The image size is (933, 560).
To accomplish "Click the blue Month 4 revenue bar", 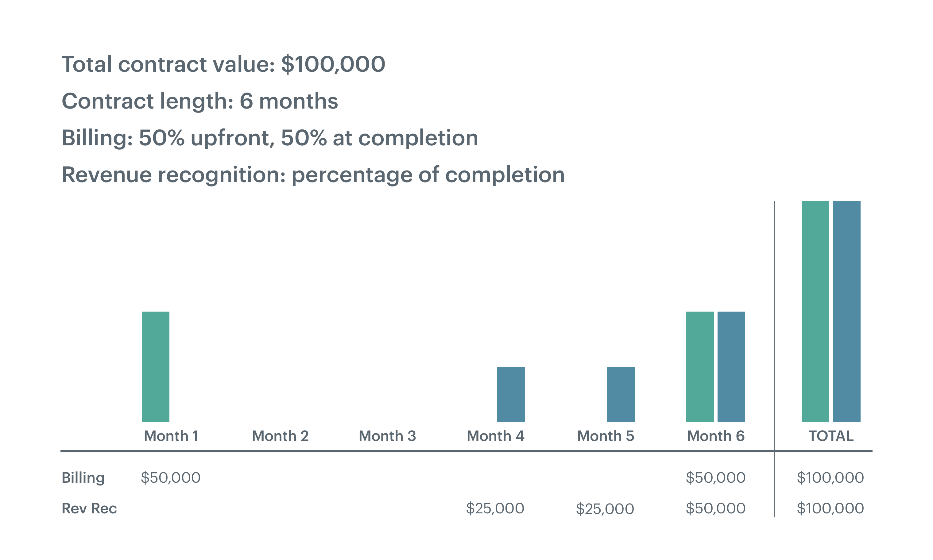I will (x=510, y=394).
